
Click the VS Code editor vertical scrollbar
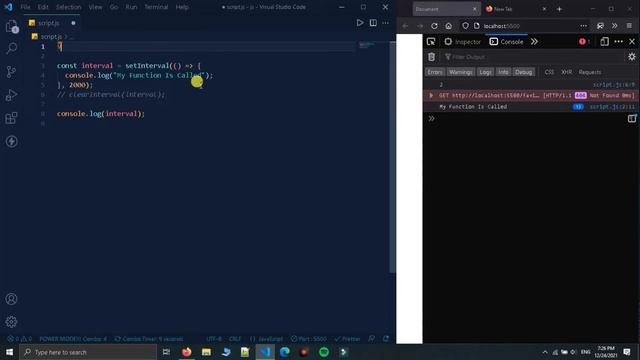(x=392, y=157)
